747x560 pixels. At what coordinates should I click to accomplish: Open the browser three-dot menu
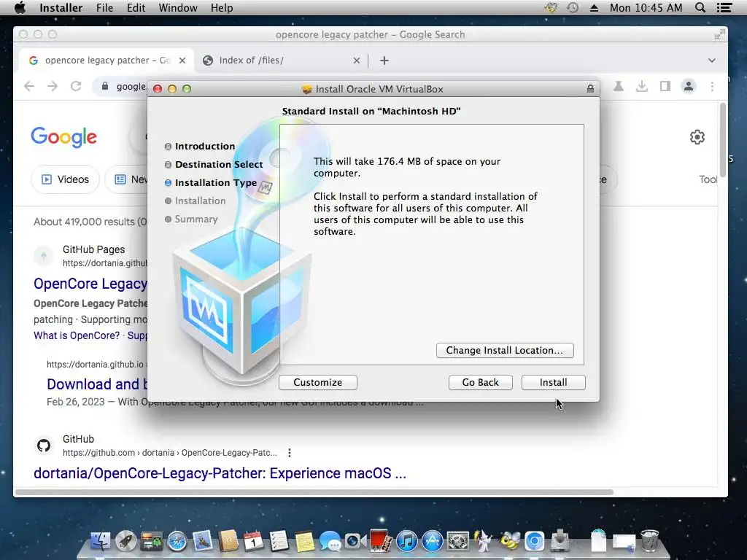tap(712, 86)
